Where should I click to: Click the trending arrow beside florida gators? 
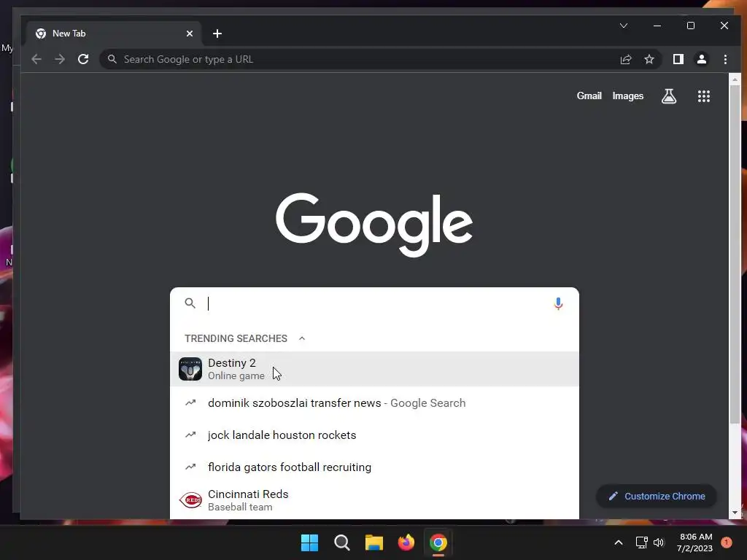pos(190,467)
